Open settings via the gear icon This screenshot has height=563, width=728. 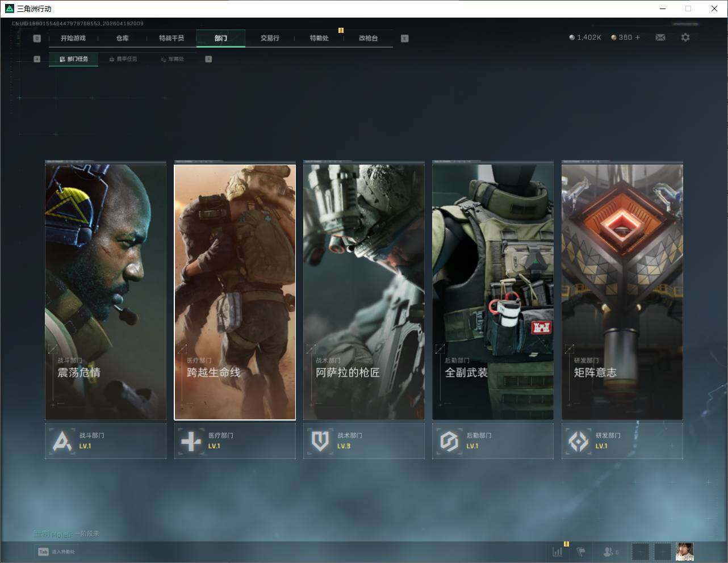point(685,37)
